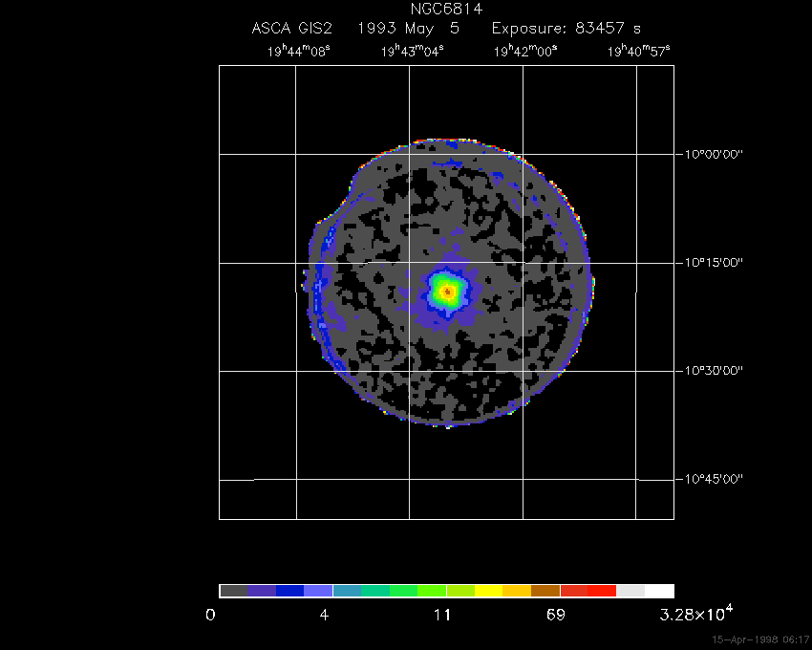Select the dark gray color bar swatch
This screenshot has width=812, height=650.
(233, 591)
